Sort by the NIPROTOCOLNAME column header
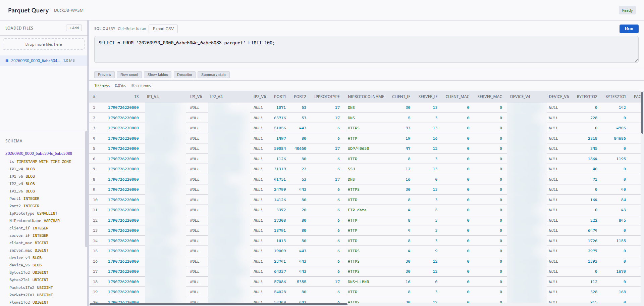 [366, 97]
